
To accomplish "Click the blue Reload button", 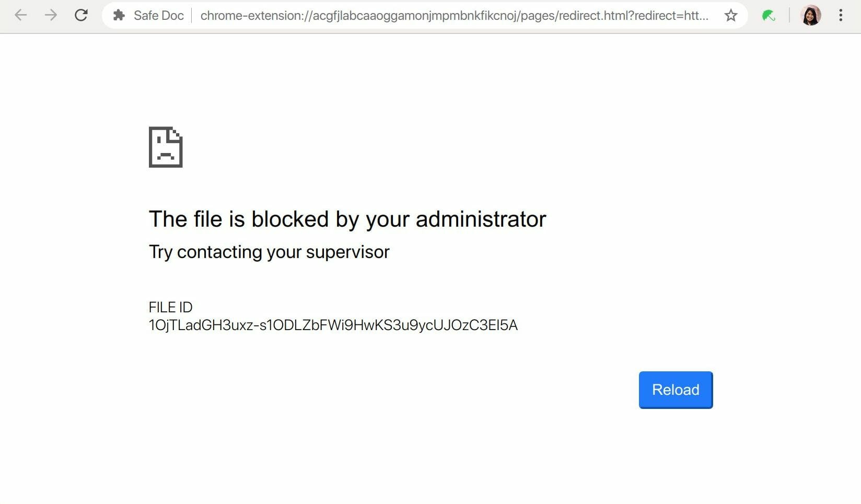I will pos(675,390).
